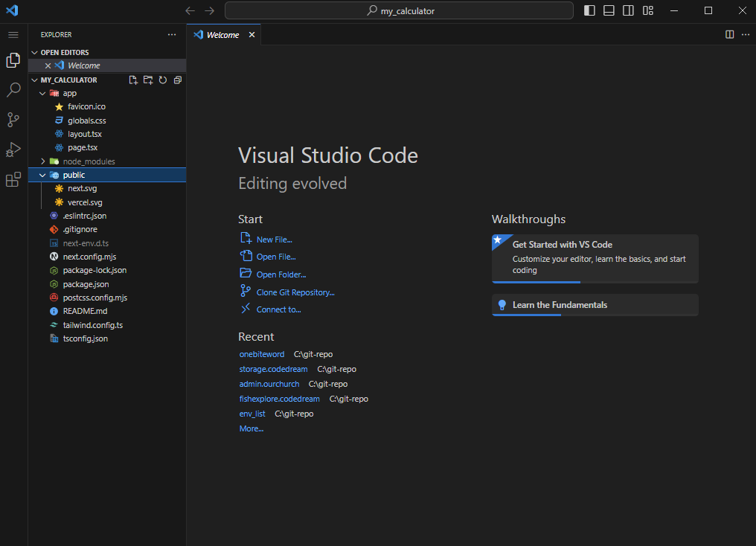
Task: Open the Source Control view
Action: point(13,120)
